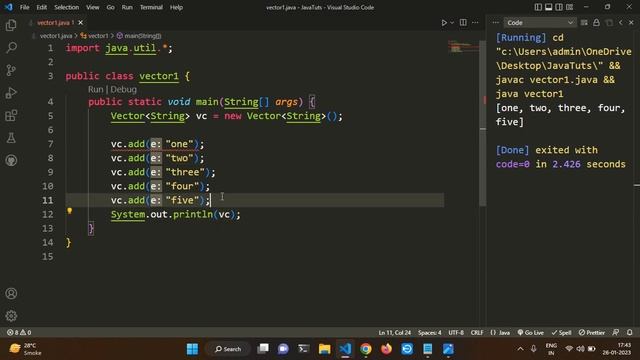Open notifications bell in status bar
This screenshot has width=640, height=360.
click(630, 333)
